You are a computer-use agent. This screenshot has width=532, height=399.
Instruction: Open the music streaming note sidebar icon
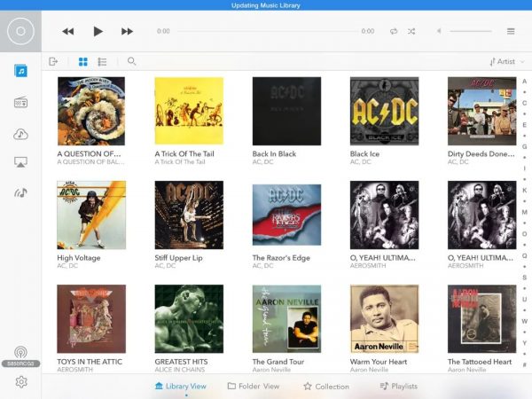point(20,192)
